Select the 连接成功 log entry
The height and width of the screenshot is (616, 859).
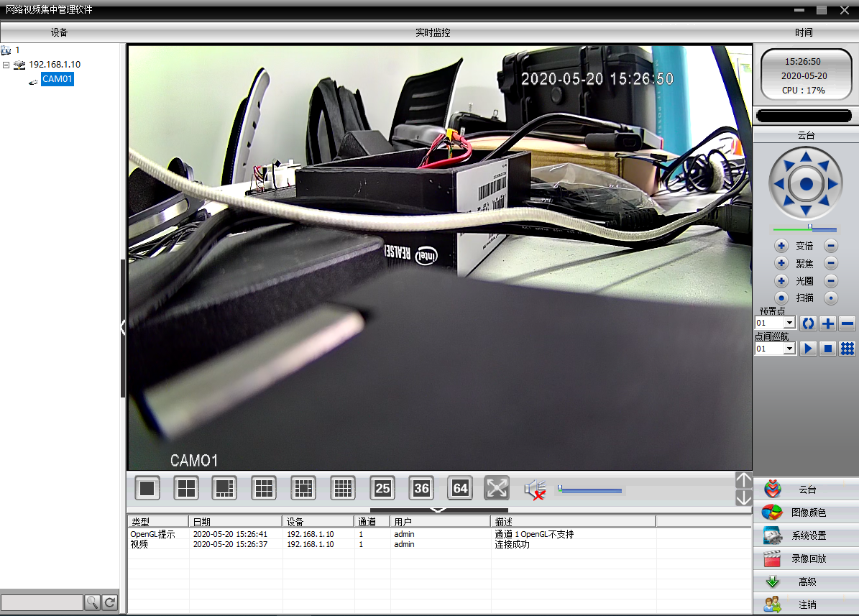tap(438, 544)
